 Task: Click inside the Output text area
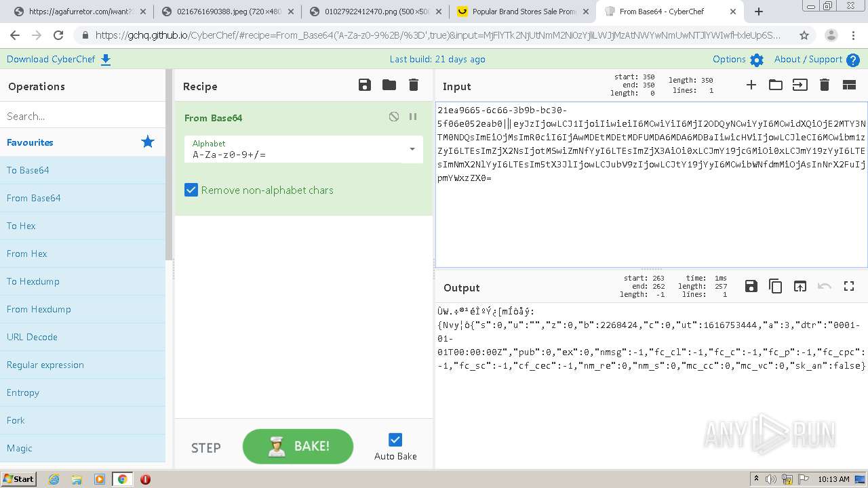[x=651, y=385]
